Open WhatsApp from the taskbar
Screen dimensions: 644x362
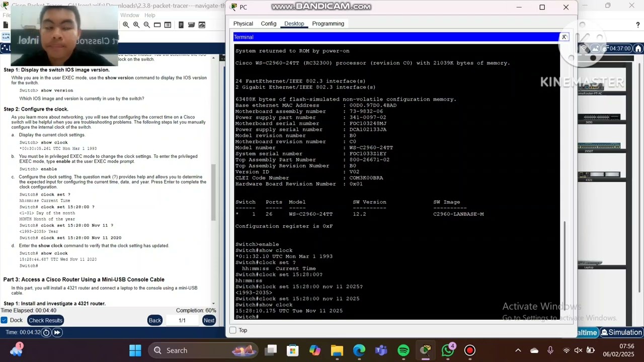[x=447, y=350]
